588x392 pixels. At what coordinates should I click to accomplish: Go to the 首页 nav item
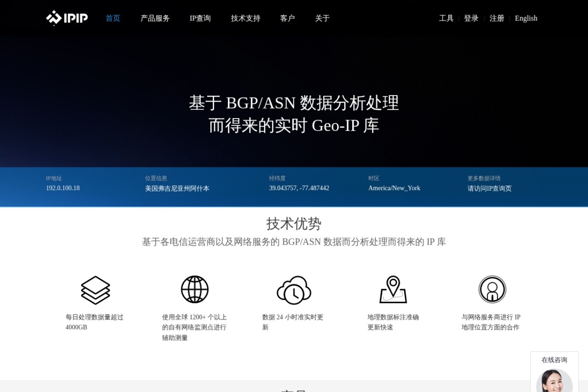pyautogui.click(x=113, y=18)
